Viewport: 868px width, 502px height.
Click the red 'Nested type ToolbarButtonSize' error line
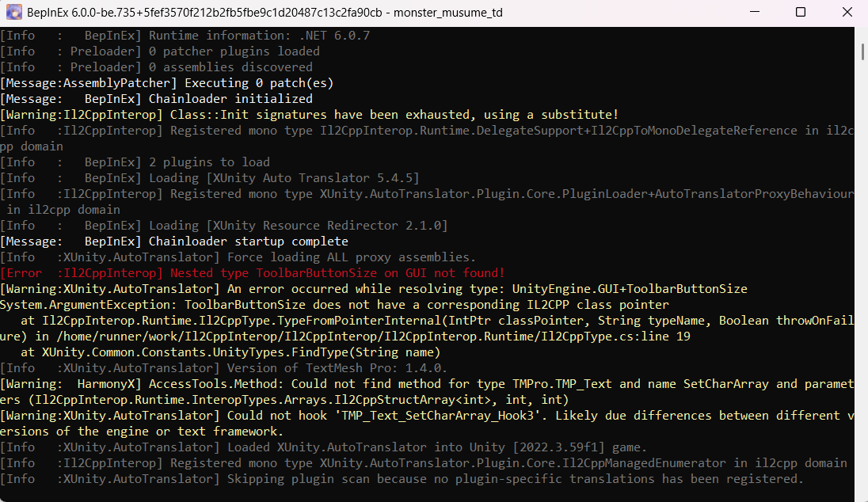pos(253,273)
